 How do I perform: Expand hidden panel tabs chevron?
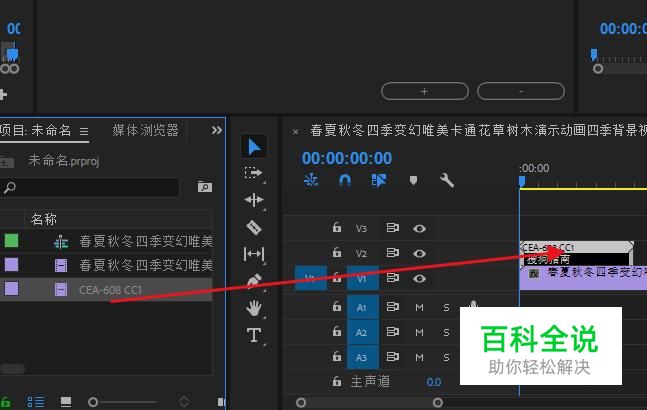click(x=217, y=130)
